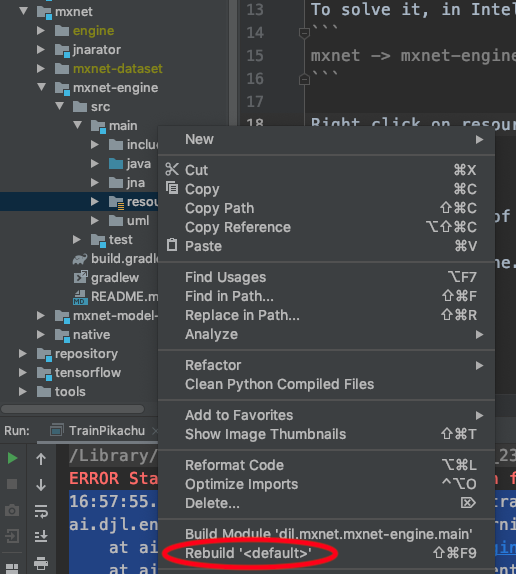Choose Cut from context menu
The height and width of the screenshot is (574, 516).
coord(326,170)
